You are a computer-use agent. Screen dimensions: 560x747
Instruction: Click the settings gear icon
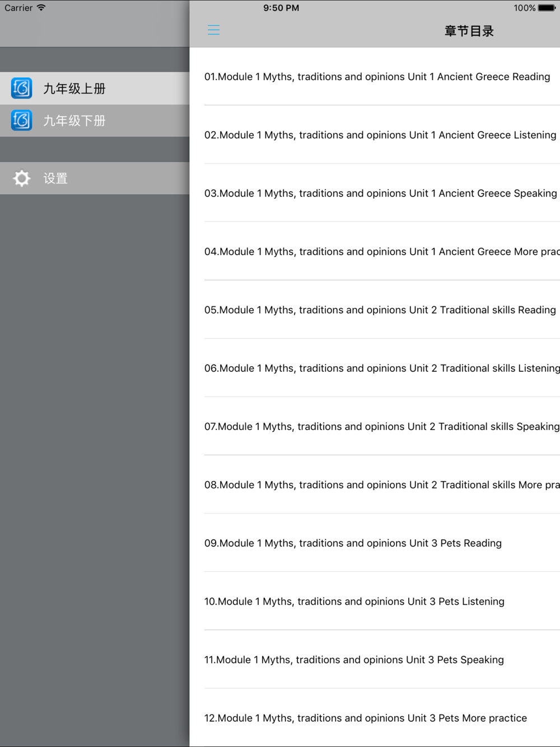[22, 178]
